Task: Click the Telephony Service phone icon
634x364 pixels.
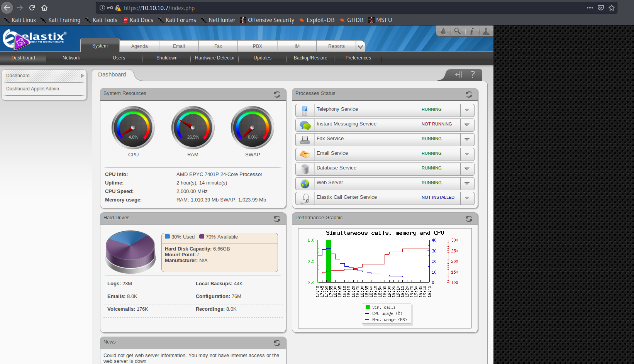Action: click(305, 110)
